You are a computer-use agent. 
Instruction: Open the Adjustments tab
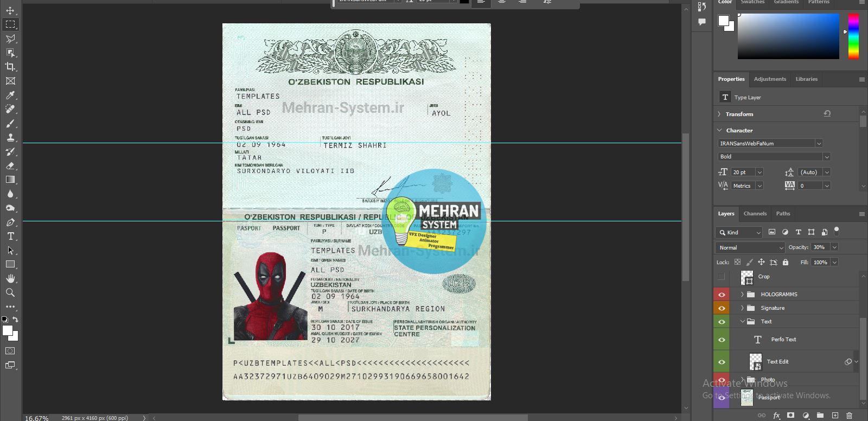770,79
